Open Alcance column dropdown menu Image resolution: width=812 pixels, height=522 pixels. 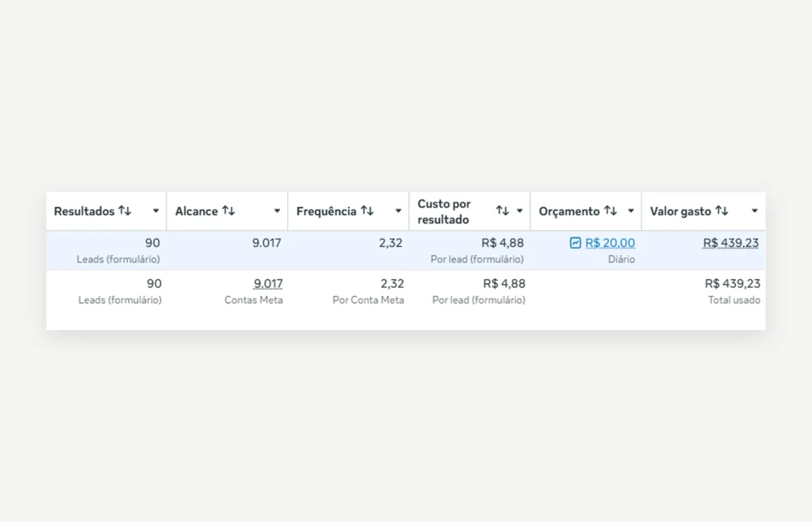[277, 211]
